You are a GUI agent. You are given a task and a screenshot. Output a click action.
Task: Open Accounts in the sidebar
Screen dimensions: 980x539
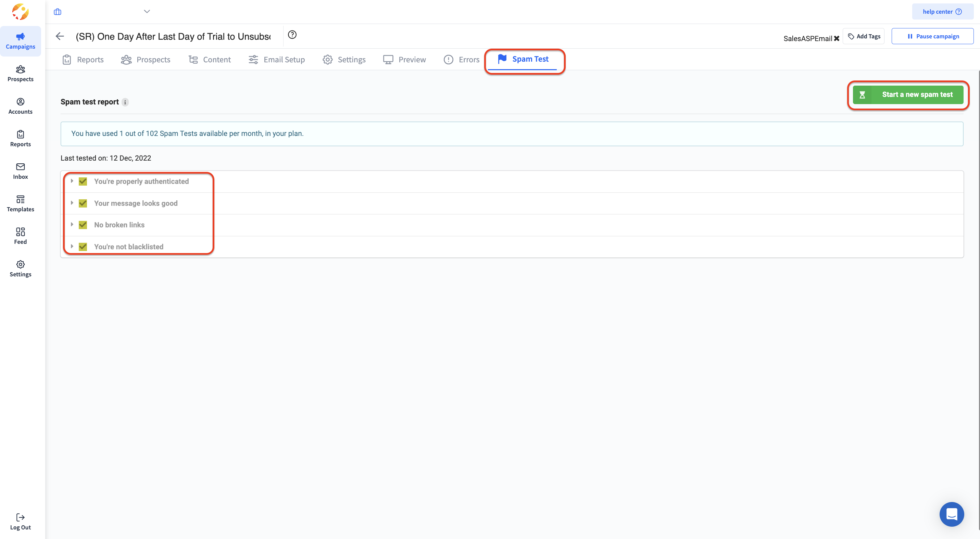[21, 106]
